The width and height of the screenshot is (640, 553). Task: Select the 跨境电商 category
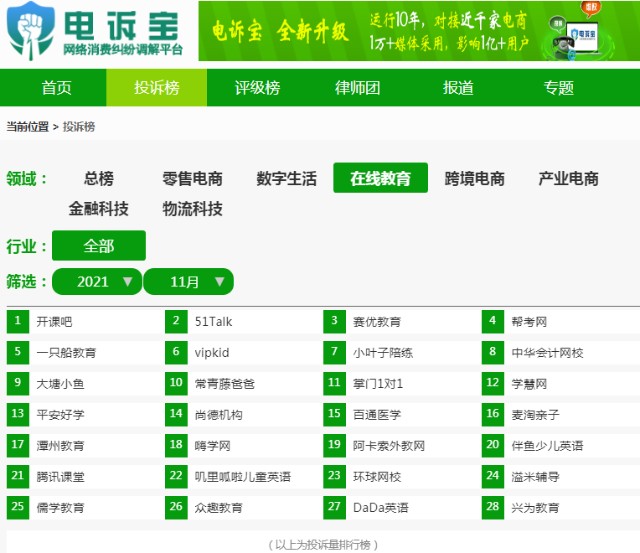475,178
